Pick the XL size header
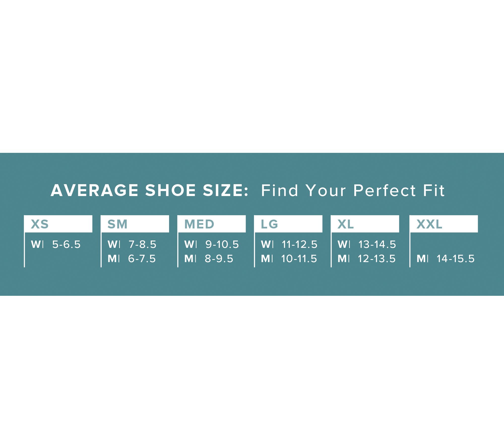 (x=345, y=224)
